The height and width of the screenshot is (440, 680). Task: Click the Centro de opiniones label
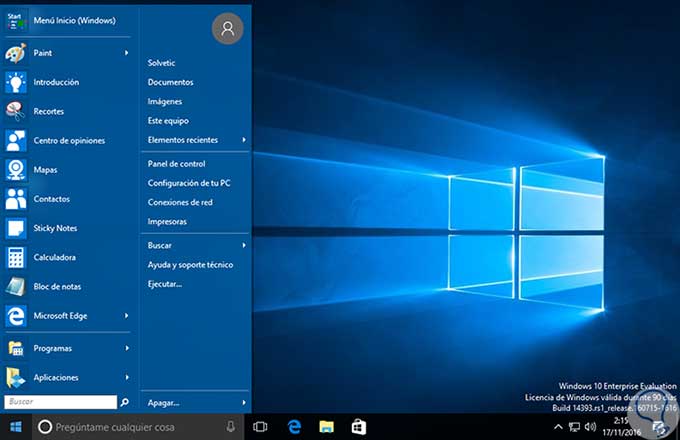(69, 140)
